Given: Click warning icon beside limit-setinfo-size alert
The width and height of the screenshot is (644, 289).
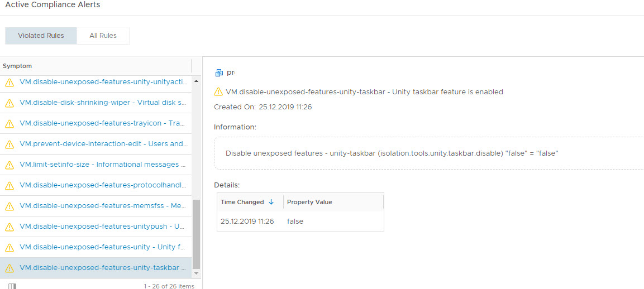Looking at the screenshot, I should pyautogui.click(x=9, y=165).
